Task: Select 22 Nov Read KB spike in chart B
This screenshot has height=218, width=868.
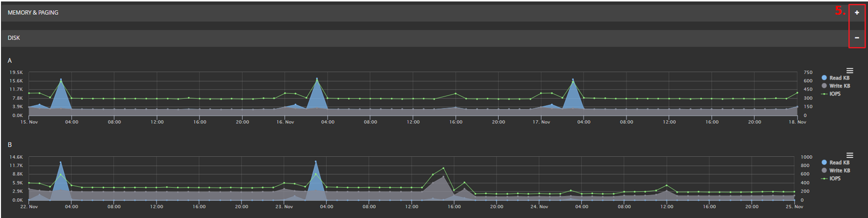Action: 60,163
